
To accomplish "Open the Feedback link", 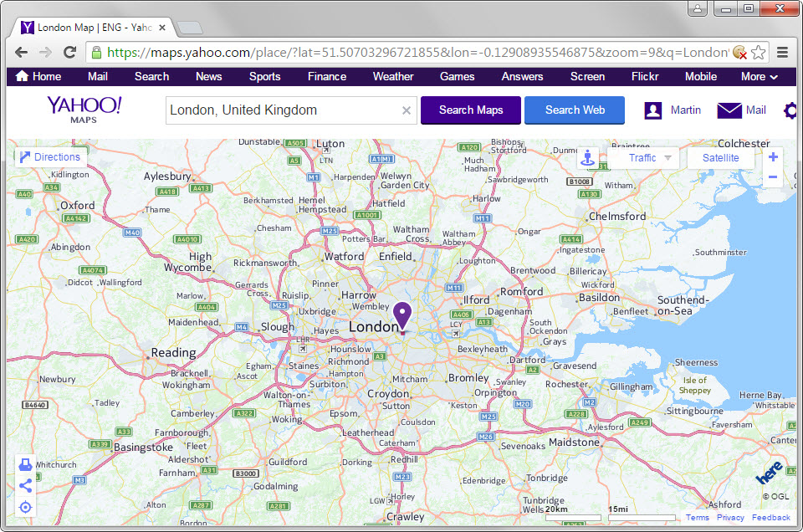I will point(770,518).
